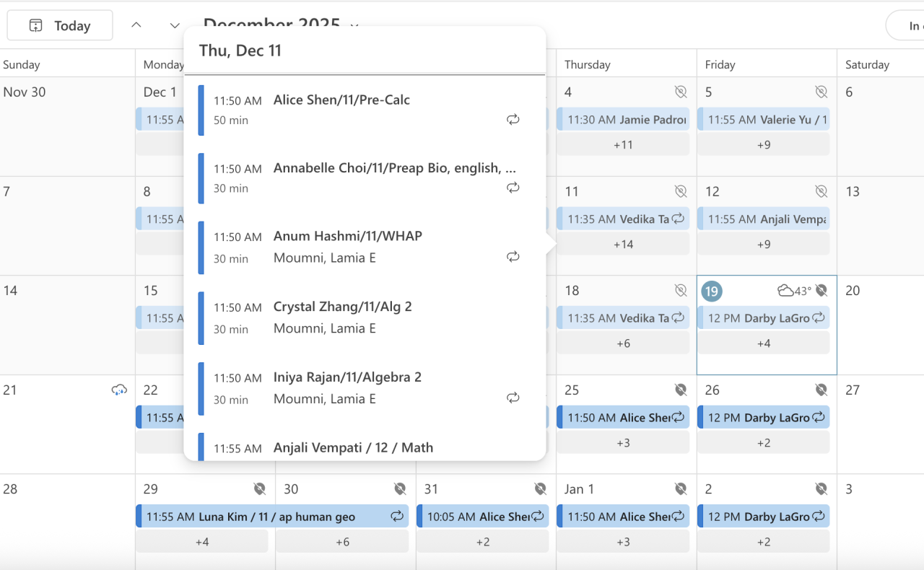Screen dimensions: 924x570
Task: Expand +11 more events on December 4
Action: pyautogui.click(x=623, y=145)
